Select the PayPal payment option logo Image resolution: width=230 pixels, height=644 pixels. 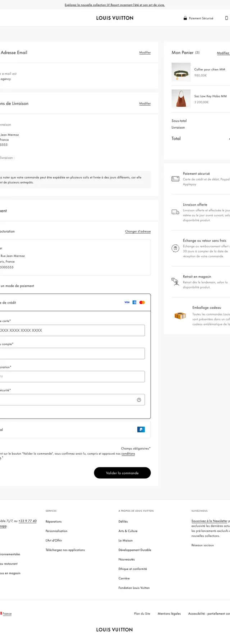pos(141,429)
